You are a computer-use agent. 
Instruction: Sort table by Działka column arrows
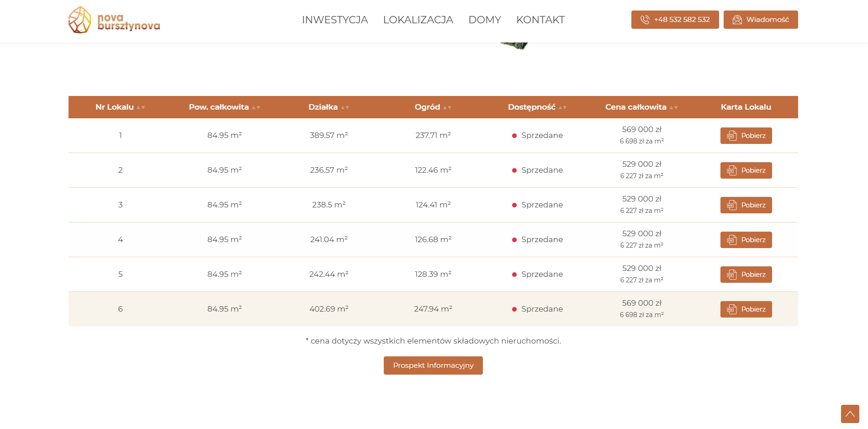345,107
